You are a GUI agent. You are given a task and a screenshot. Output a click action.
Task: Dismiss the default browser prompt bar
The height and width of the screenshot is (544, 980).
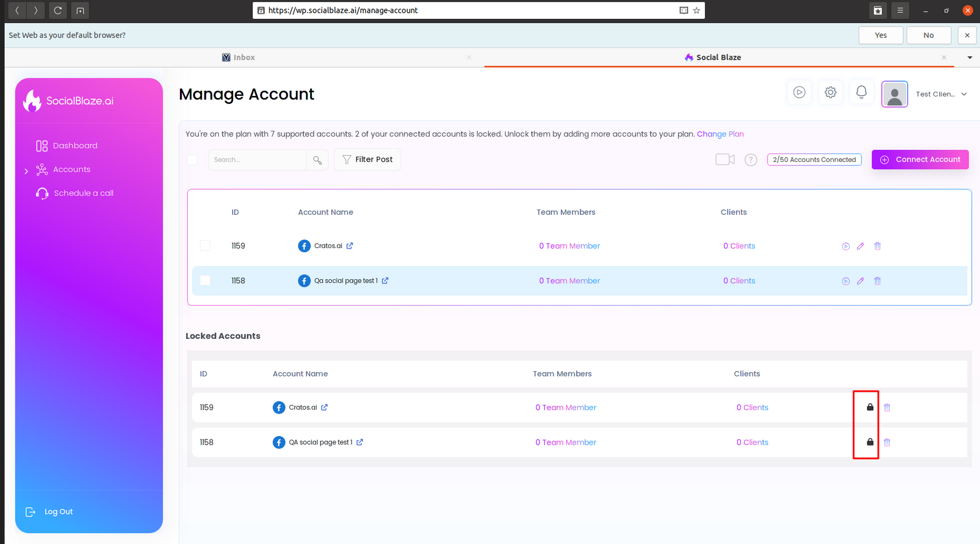tap(967, 35)
